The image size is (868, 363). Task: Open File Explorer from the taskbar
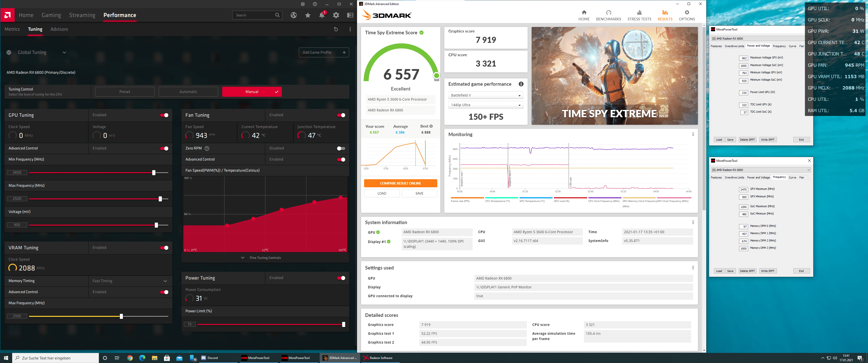155,358
